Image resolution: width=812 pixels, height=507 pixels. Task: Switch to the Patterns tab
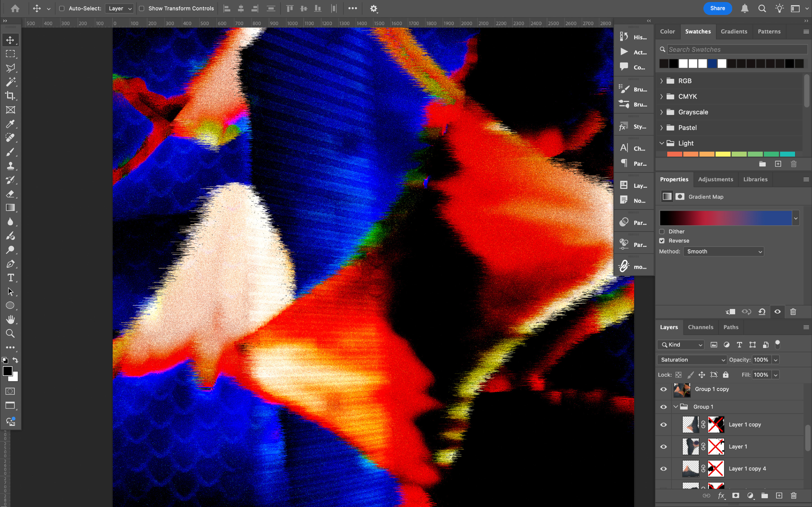pyautogui.click(x=769, y=31)
